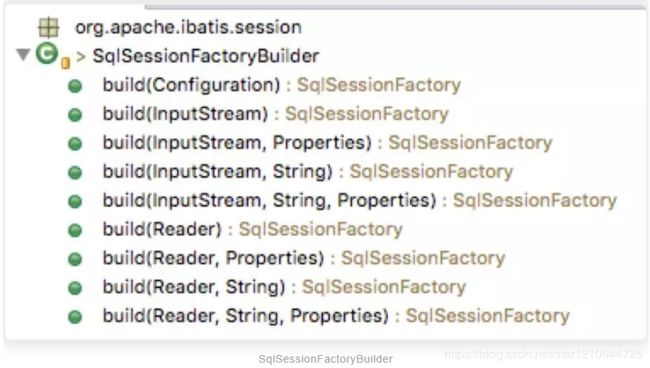This screenshot has width=650, height=368.
Task: Select build(InputStream, String) method entry
Action: pyautogui.click(x=308, y=172)
